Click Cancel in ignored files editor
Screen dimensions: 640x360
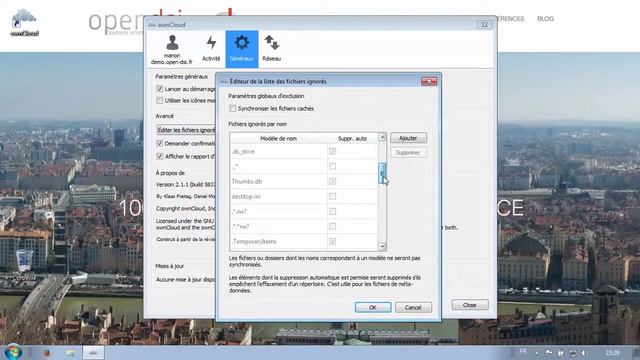413,307
